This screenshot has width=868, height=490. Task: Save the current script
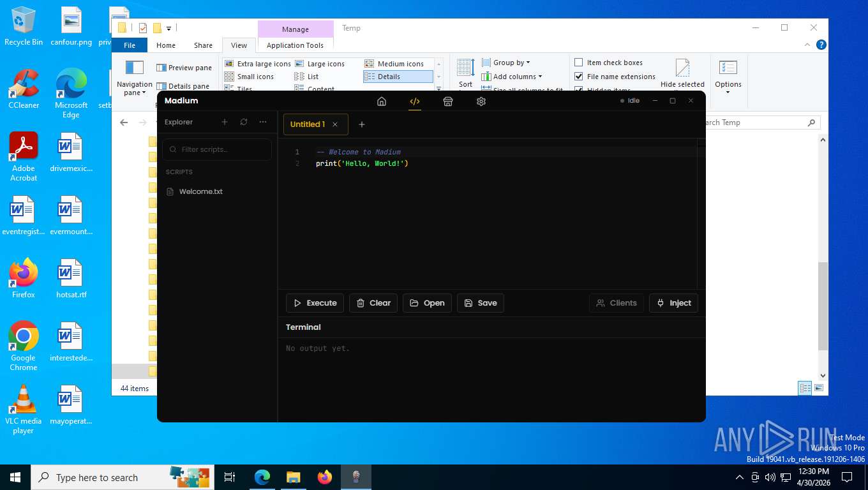(481, 303)
